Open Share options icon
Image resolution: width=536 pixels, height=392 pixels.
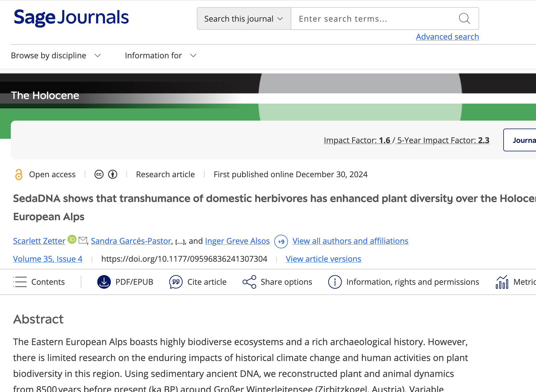[x=249, y=282]
